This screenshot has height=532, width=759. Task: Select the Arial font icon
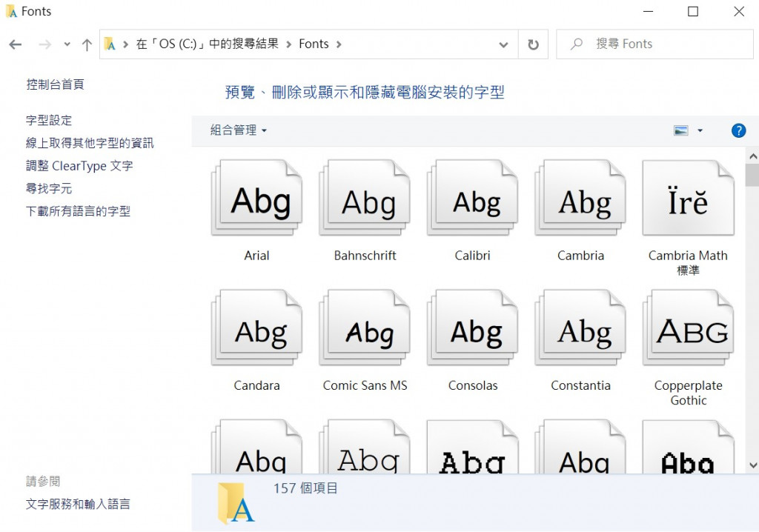[256, 198]
